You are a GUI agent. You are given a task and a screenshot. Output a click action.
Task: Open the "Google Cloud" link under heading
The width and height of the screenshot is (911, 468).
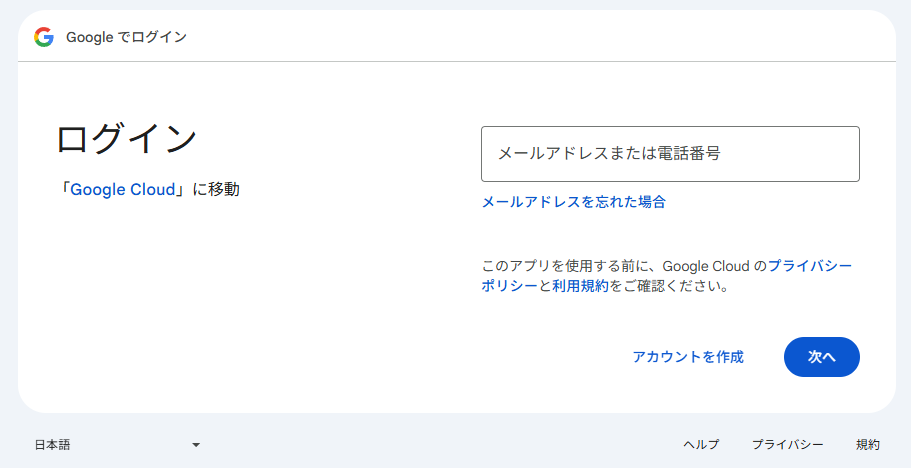pos(122,189)
